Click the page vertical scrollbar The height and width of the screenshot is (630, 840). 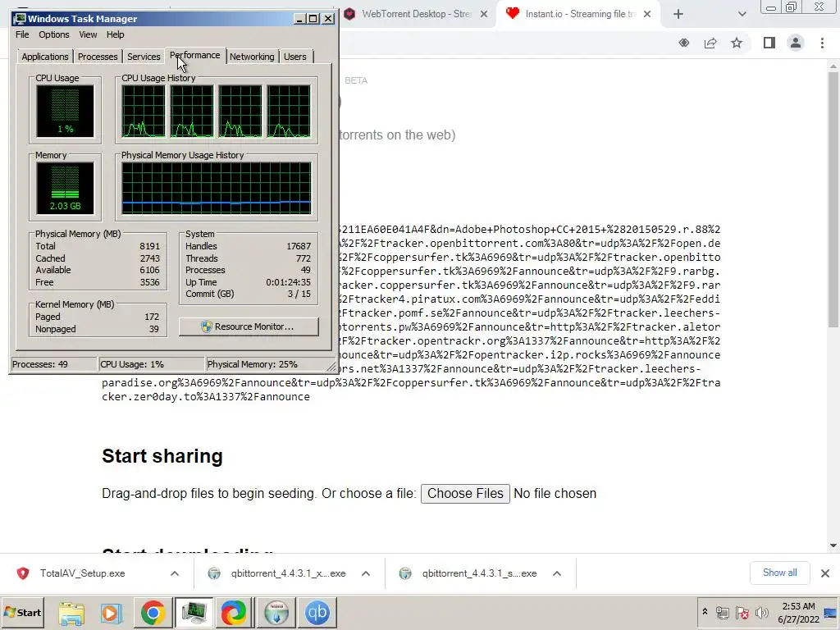click(x=833, y=199)
